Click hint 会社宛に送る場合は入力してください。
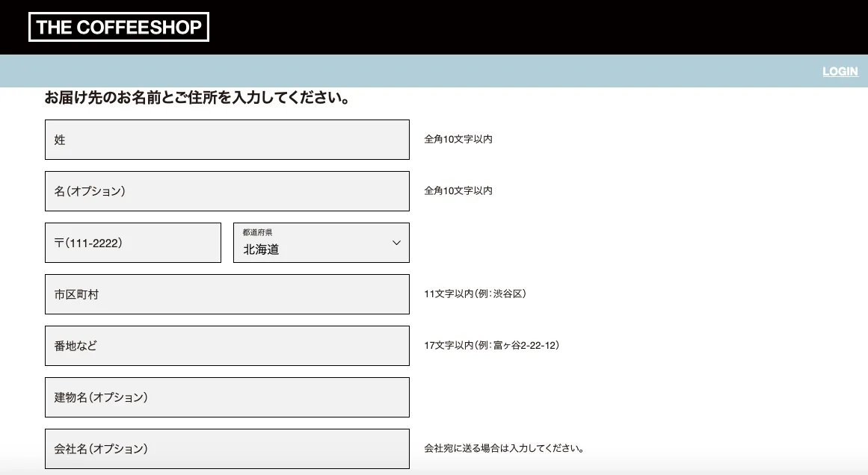Image resolution: width=868 pixels, height=475 pixels. [x=505, y=448]
